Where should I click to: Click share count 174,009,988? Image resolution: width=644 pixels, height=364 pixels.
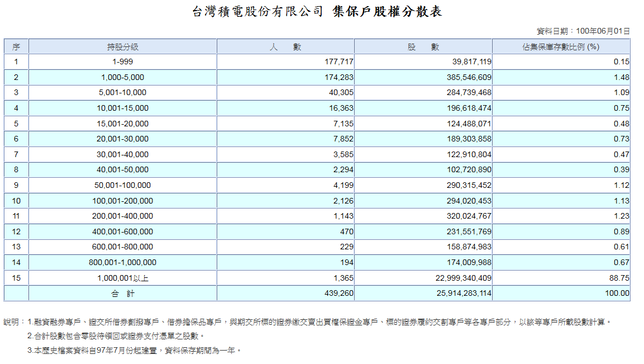469,263
